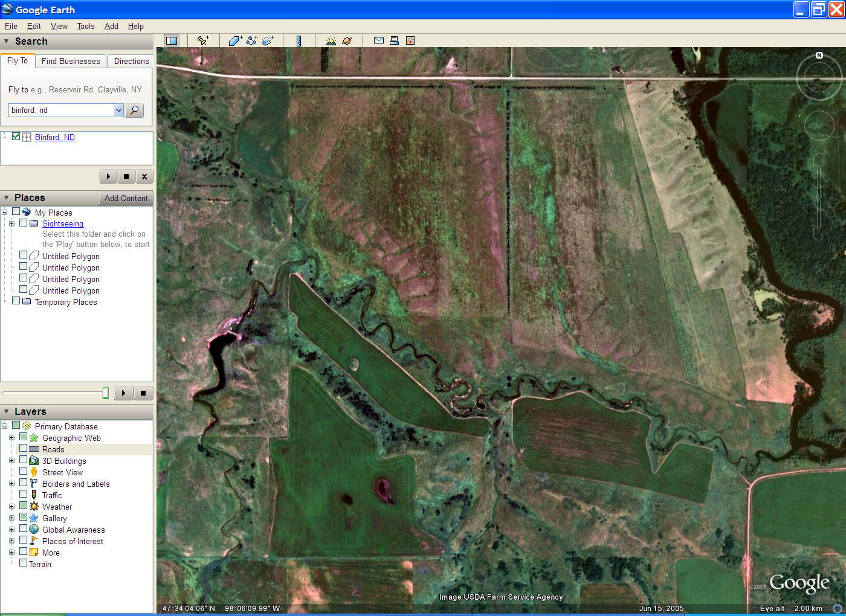Collapse the Places panel header triangle

pos(7,197)
